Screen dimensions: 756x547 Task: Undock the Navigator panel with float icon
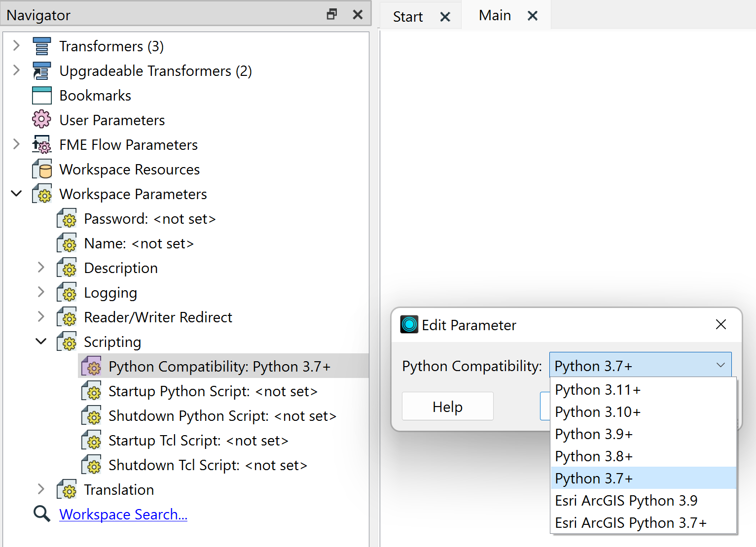pyautogui.click(x=332, y=14)
